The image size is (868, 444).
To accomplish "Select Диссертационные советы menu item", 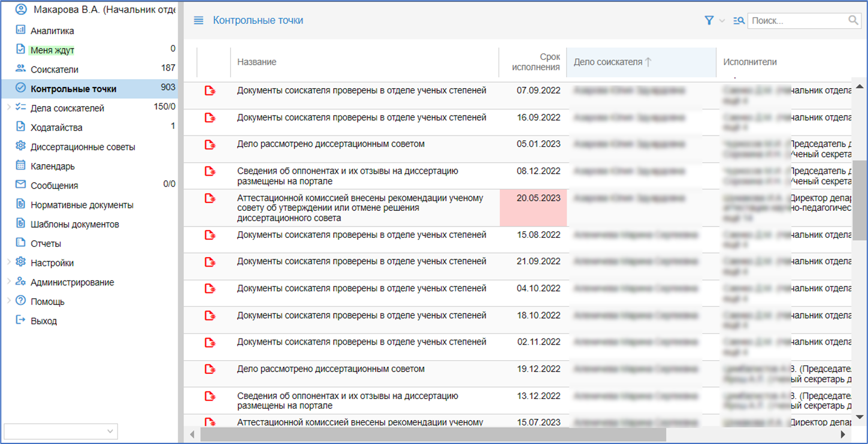I will click(83, 147).
